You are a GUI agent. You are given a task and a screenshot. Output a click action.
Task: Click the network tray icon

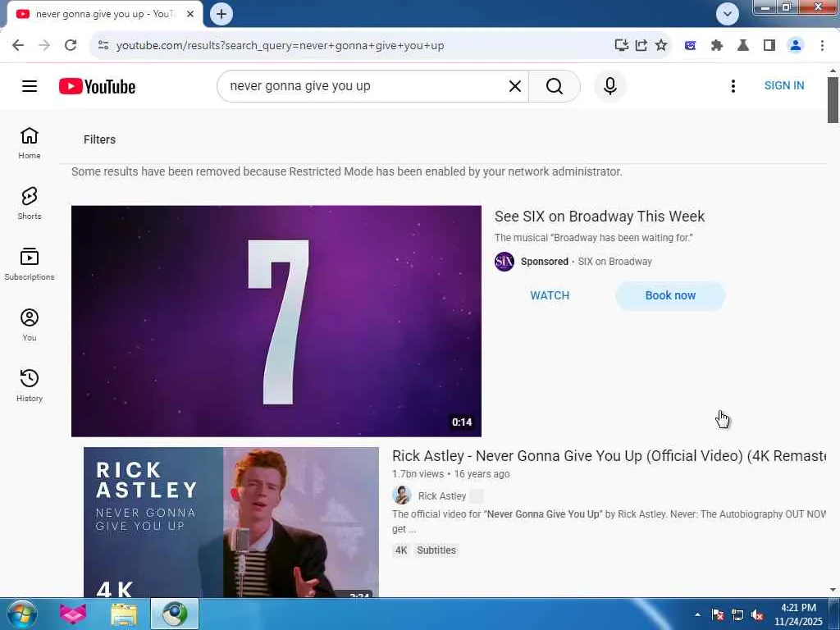point(737,614)
